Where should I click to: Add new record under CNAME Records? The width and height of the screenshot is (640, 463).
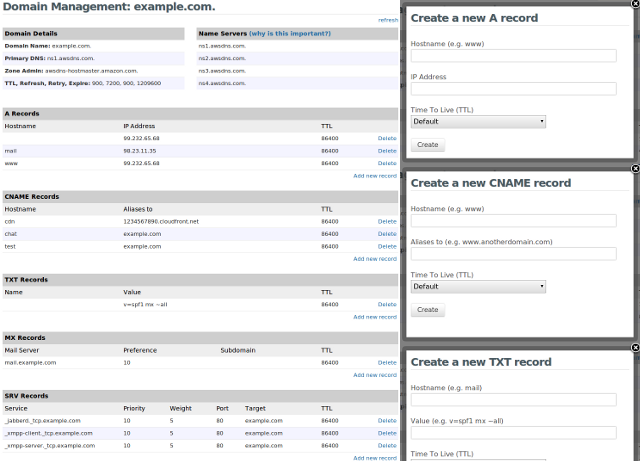tap(375, 258)
